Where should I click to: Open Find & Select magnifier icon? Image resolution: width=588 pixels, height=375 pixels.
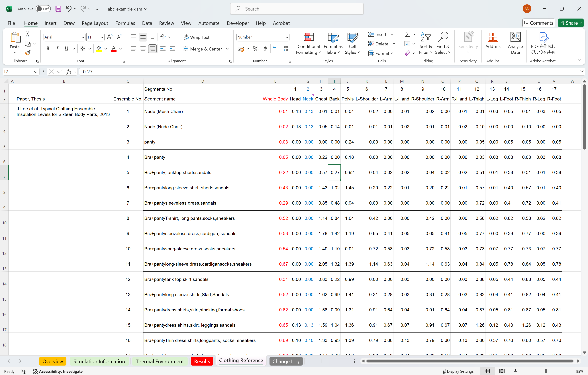443,37
